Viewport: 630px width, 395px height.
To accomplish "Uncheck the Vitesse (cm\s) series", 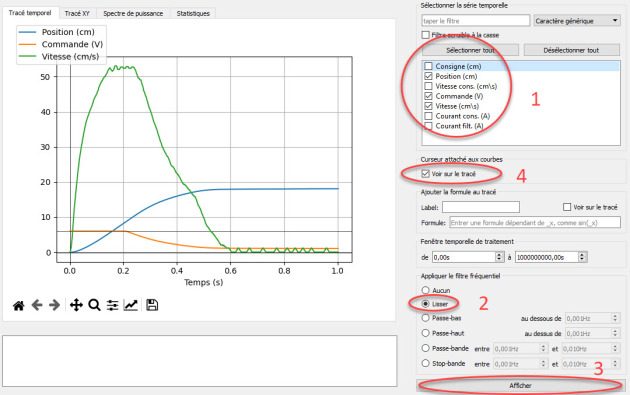I will click(x=429, y=106).
